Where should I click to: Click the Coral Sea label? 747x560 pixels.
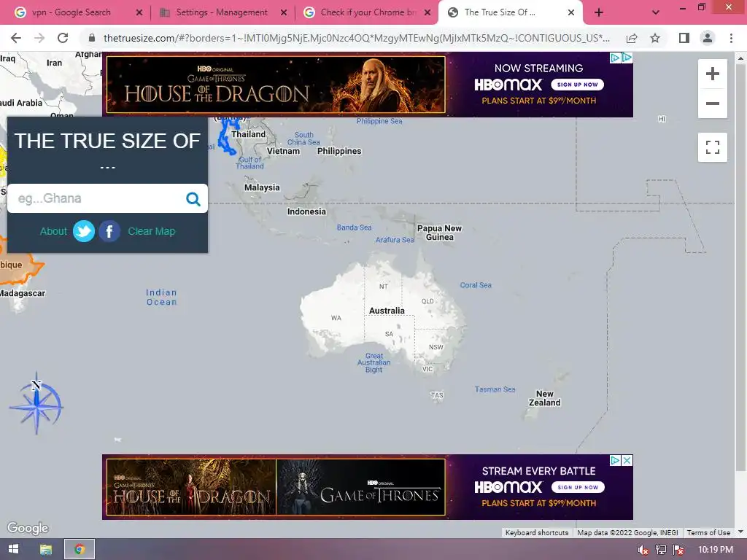476,285
